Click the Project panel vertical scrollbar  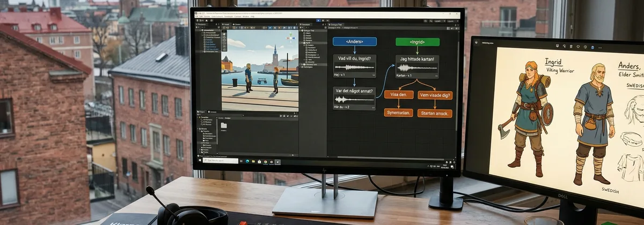[217, 131]
